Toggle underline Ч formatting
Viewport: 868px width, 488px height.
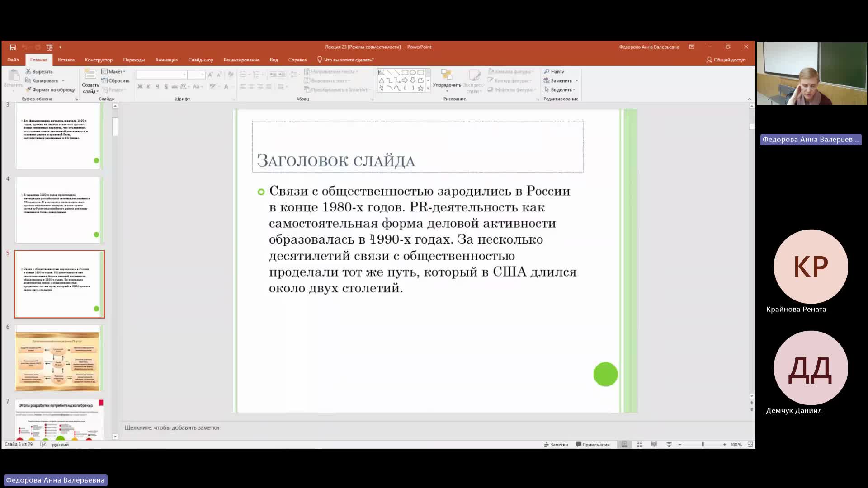coord(157,86)
